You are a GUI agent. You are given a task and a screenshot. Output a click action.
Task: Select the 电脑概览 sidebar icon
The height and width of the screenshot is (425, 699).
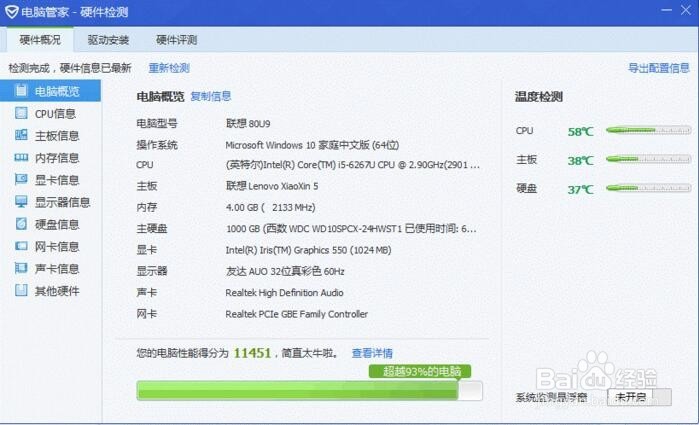point(21,91)
